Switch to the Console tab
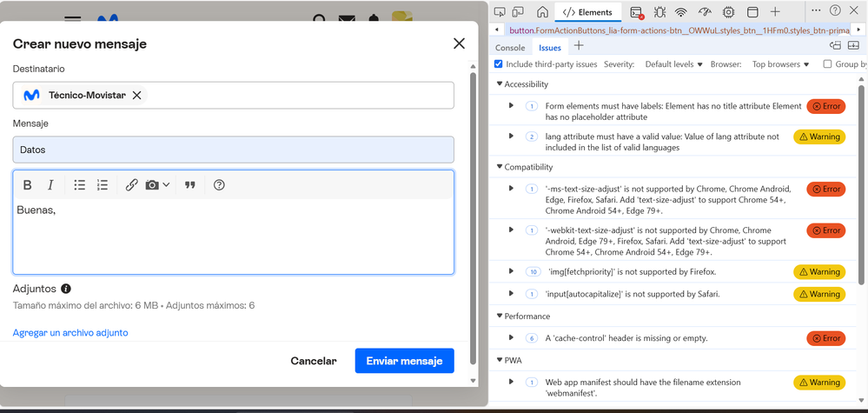868x413 pixels. [510, 48]
